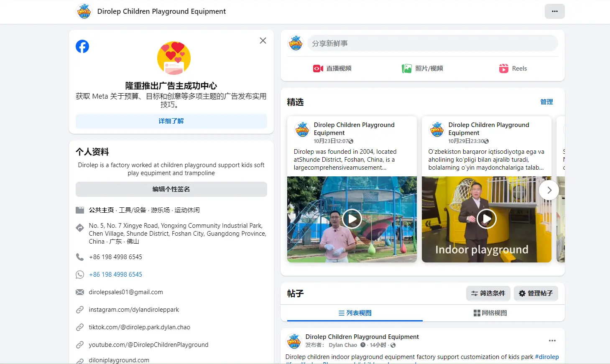Click 详细了解 in the advertiser promo
The image size is (610, 364).
(171, 121)
